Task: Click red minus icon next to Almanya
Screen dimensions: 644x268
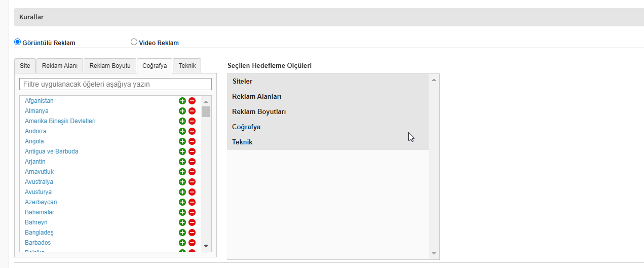Action: point(192,111)
